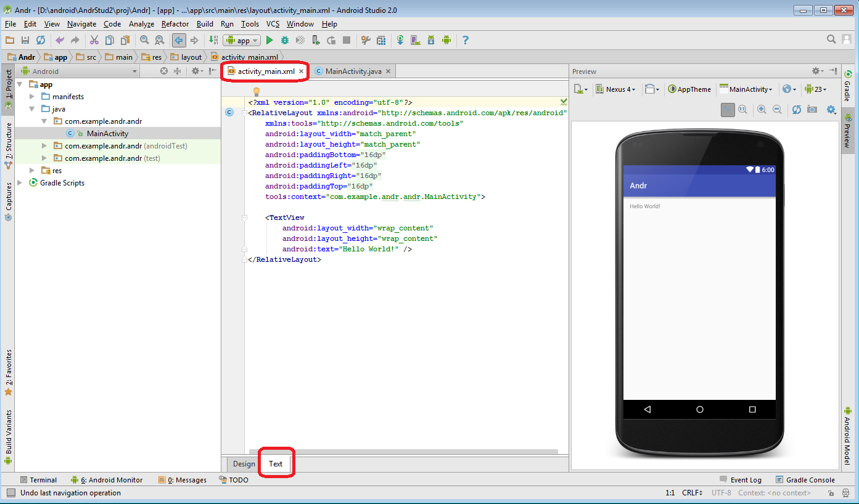
Task: Open the API 23 version dropdown
Action: pyautogui.click(x=815, y=89)
